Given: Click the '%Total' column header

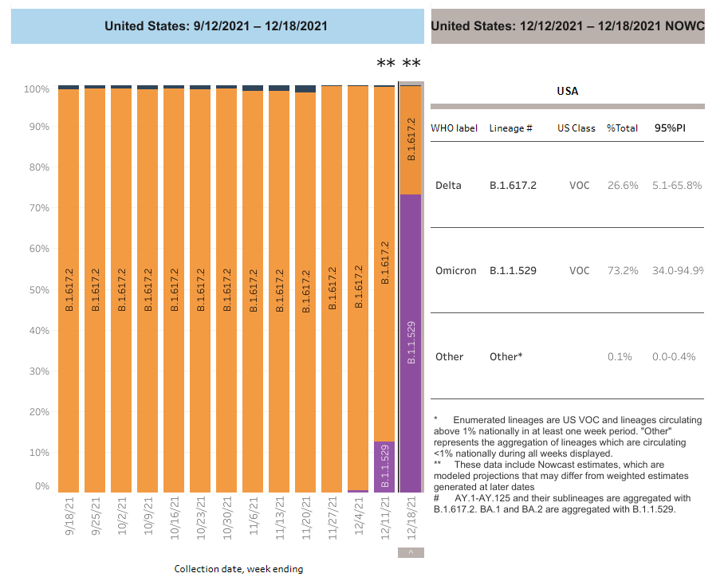Looking at the screenshot, I should 622,128.
